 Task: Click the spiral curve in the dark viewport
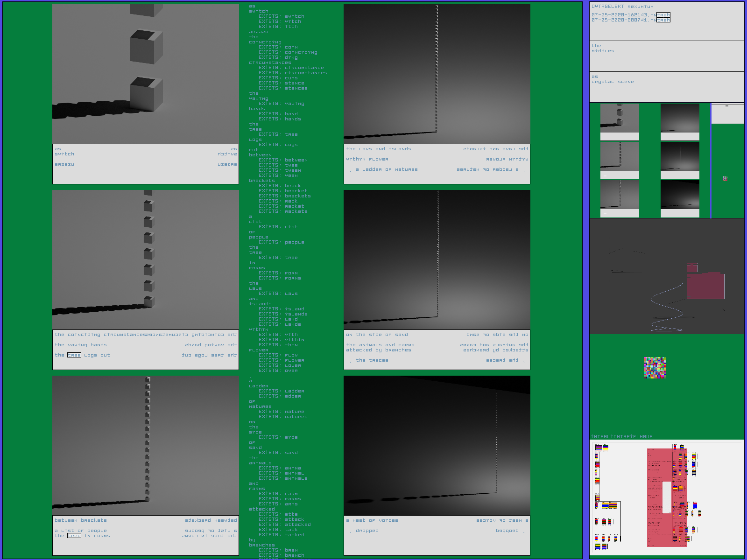(669, 308)
